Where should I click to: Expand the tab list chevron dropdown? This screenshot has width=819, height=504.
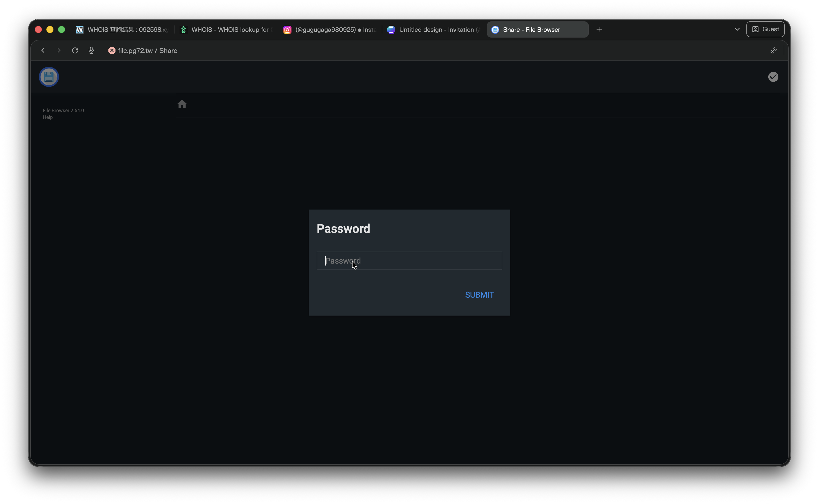pyautogui.click(x=737, y=29)
